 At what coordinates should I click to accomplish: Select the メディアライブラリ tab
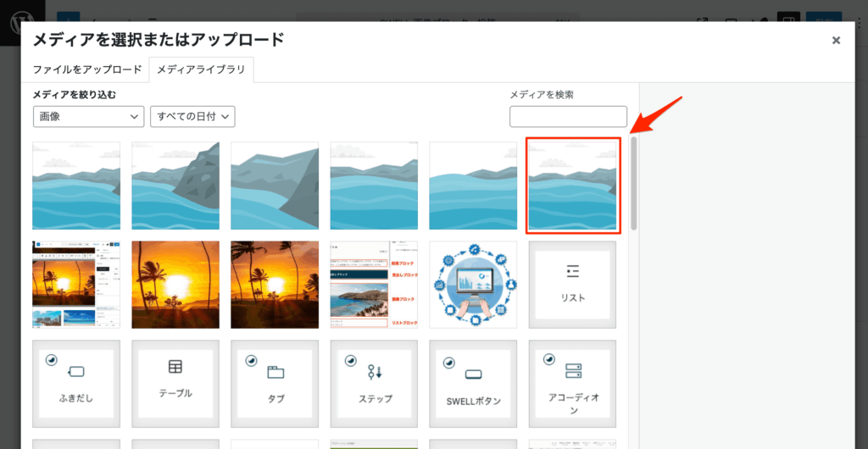(x=201, y=69)
